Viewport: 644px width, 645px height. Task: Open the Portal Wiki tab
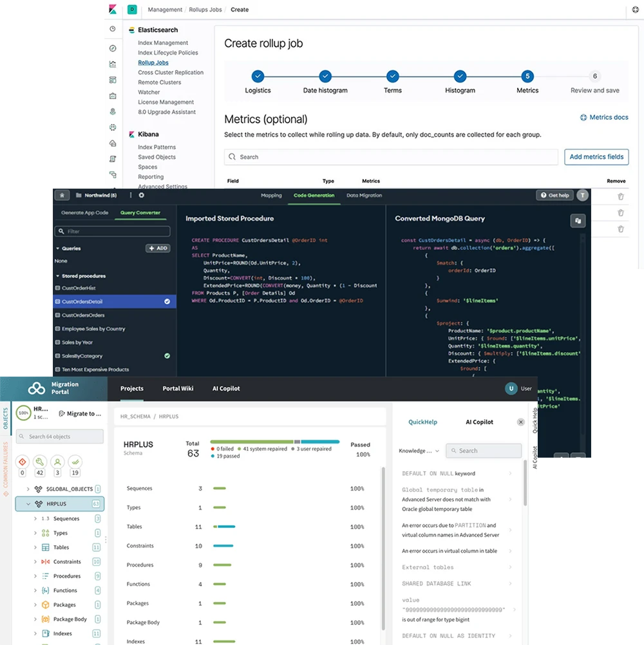178,388
